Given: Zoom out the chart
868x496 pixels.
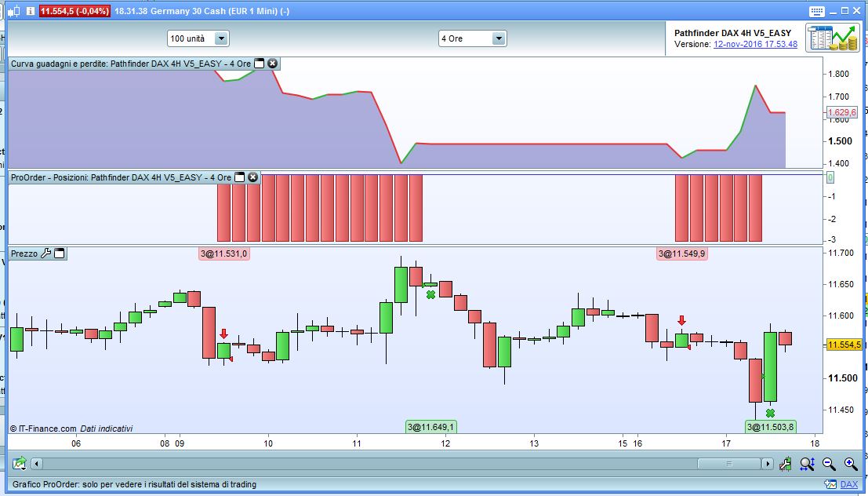Looking at the screenshot, I should coord(829,464).
